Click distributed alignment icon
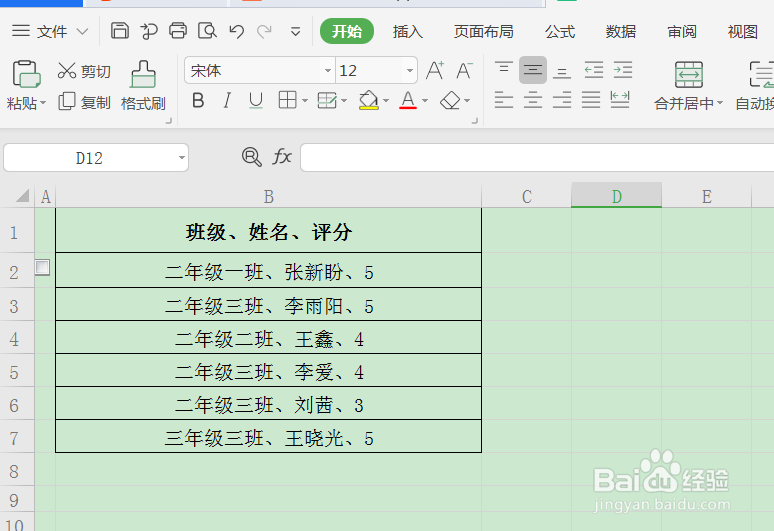 point(620,100)
